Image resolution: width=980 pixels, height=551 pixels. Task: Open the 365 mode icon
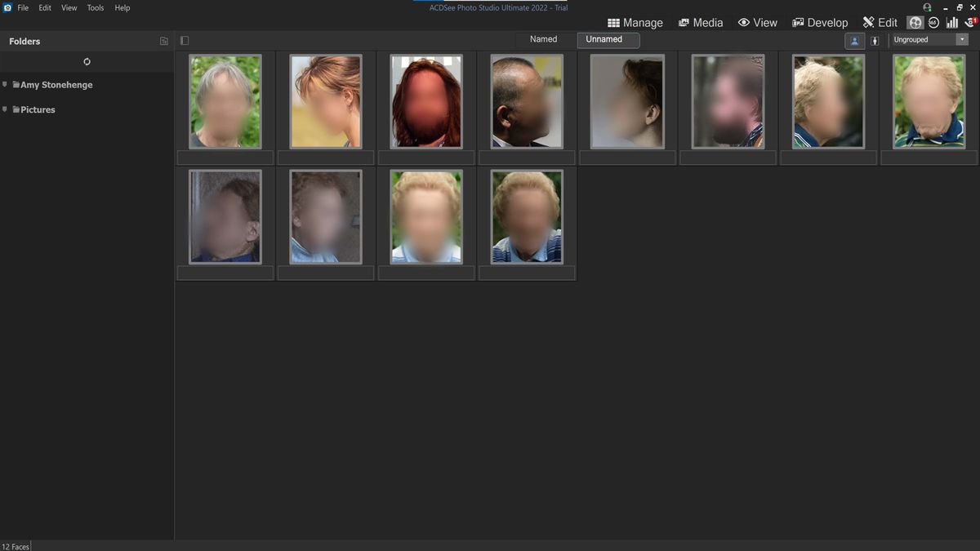click(933, 23)
